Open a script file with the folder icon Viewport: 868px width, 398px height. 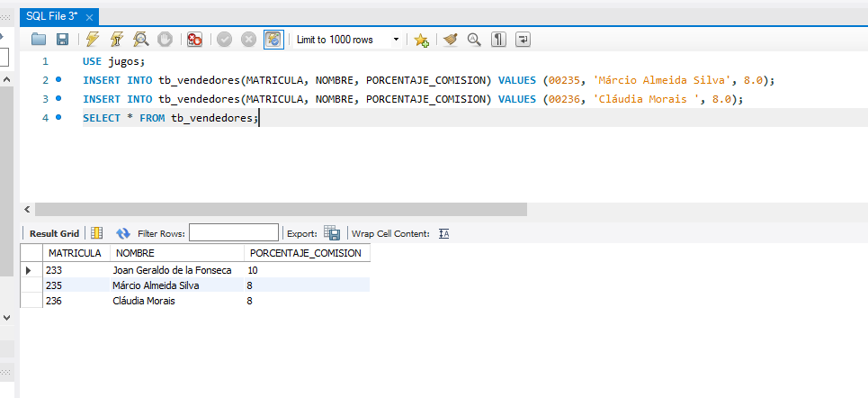coord(38,40)
